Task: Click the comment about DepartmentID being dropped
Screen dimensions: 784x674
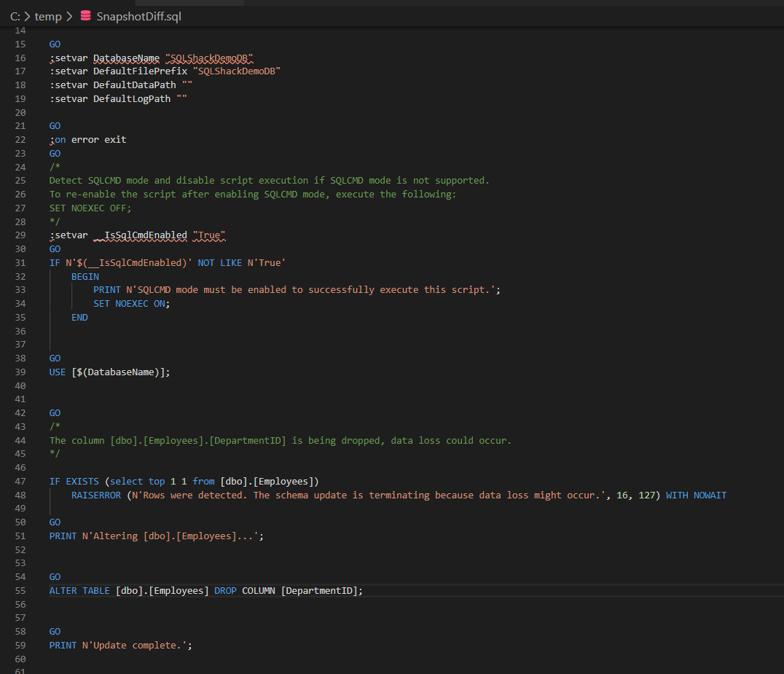Action: 280,440
